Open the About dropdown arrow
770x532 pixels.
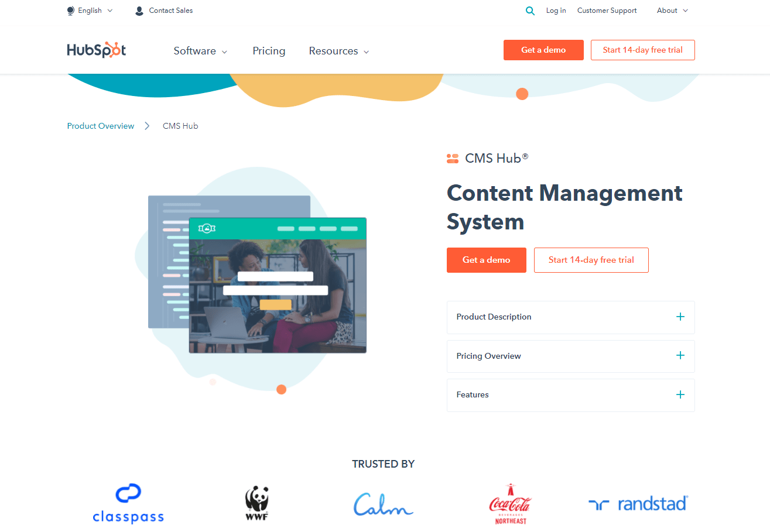tap(686, 11)
